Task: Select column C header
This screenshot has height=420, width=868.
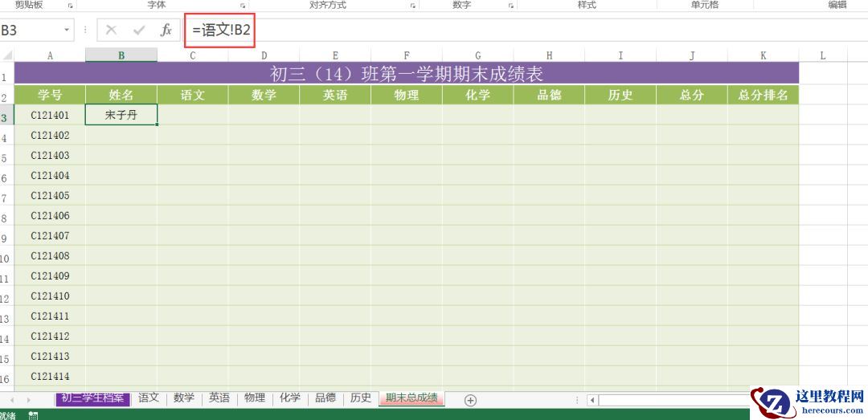Action: [193, 55]
